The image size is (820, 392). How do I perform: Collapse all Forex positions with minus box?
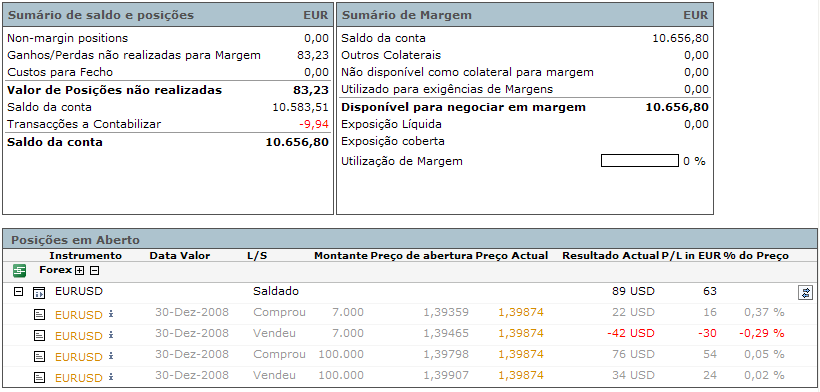[94, 271]
